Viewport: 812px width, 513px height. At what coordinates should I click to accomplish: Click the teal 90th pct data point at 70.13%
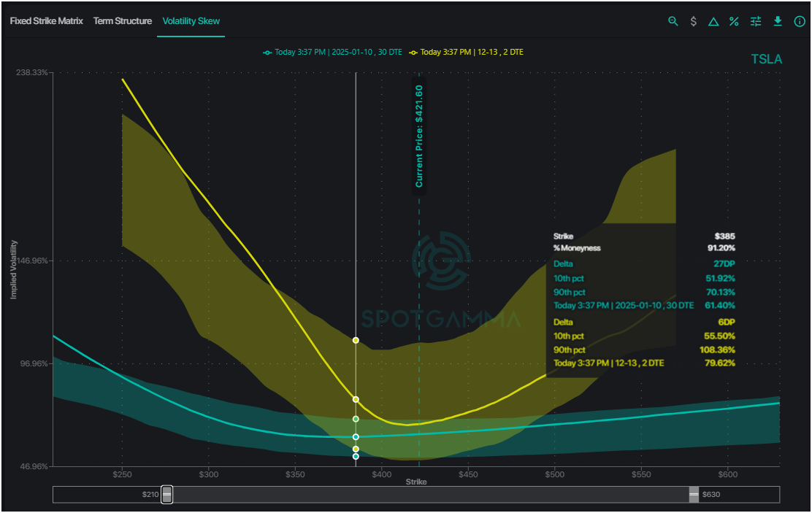coord(356,419)
